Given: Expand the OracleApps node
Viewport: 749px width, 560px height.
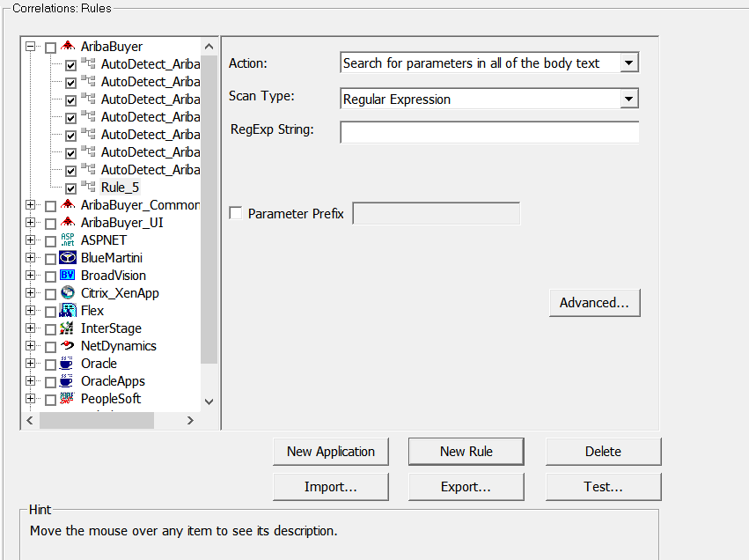Looking at the screenshot, I should tap(31, 381).
